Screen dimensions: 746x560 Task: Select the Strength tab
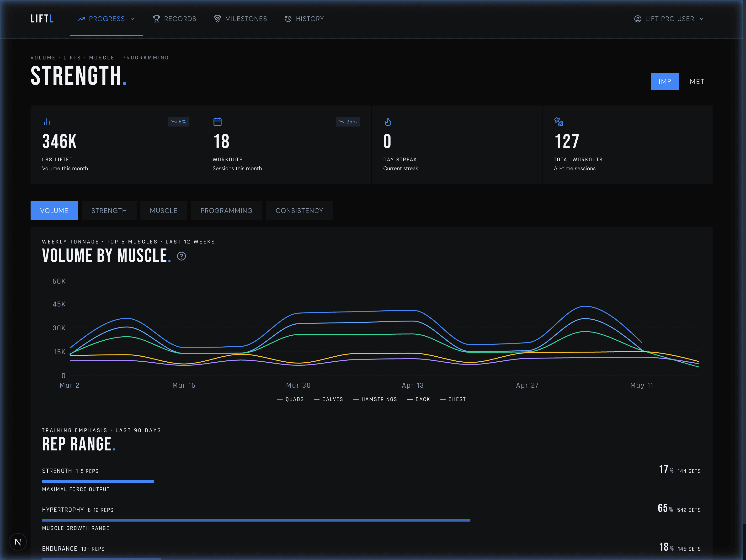click(x=109, y=211)
